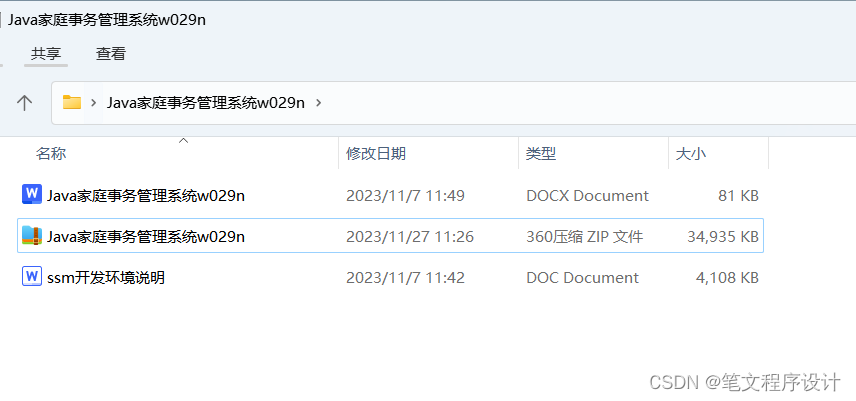Click the Java家庭事务管理系统w029n breadcrumb in address bar
This screenshot has width=856, height=401.
click(206, 102)
